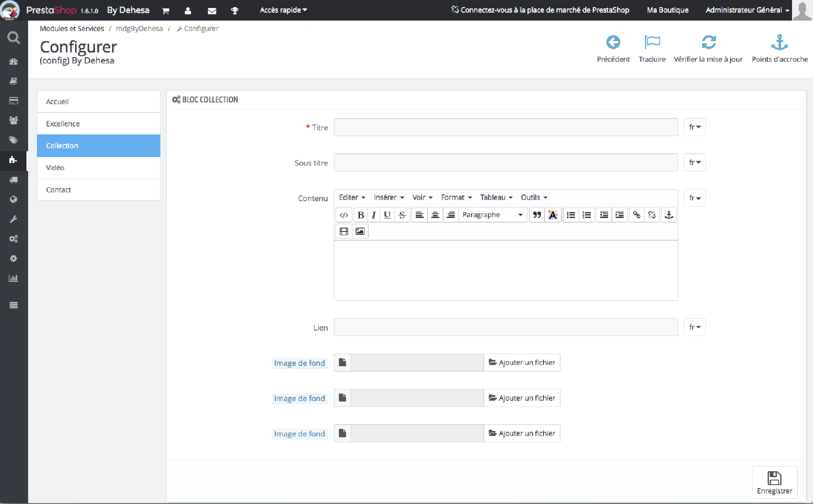Open the Paragraphe format dropdown
The image size is (813, 504).
(x=493, y=215)
